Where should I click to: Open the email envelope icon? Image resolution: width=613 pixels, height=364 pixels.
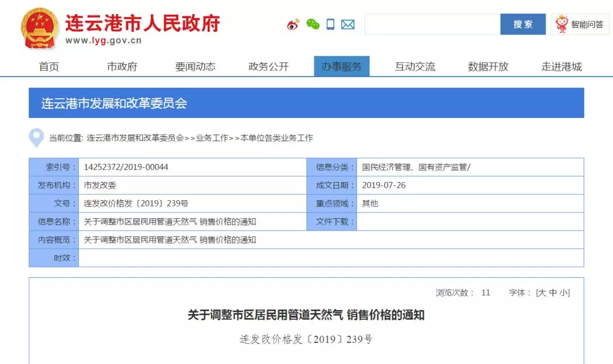(x=347, y=24)
